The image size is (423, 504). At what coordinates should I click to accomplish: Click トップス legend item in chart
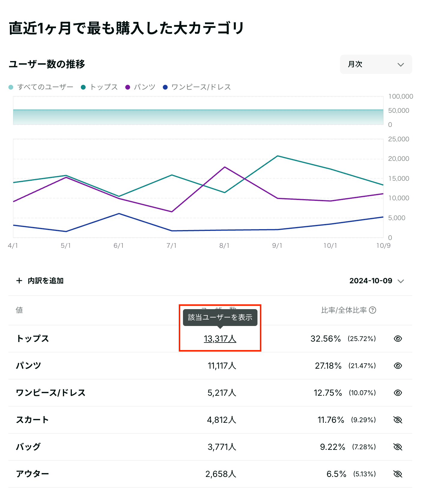click(99, 87)
